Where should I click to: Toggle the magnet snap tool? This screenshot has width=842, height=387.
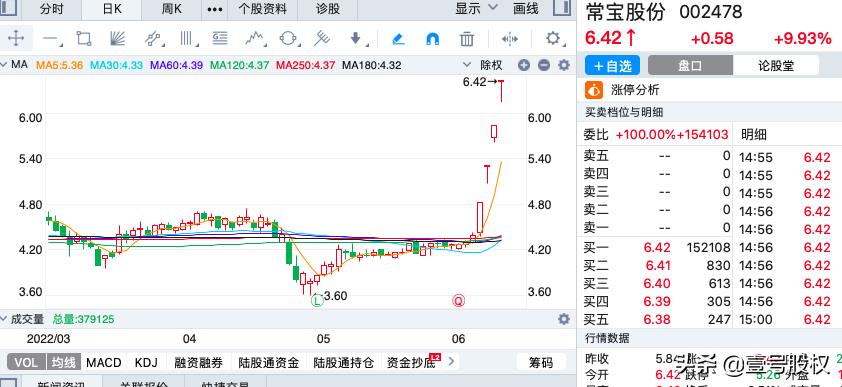tap(432, 39)
